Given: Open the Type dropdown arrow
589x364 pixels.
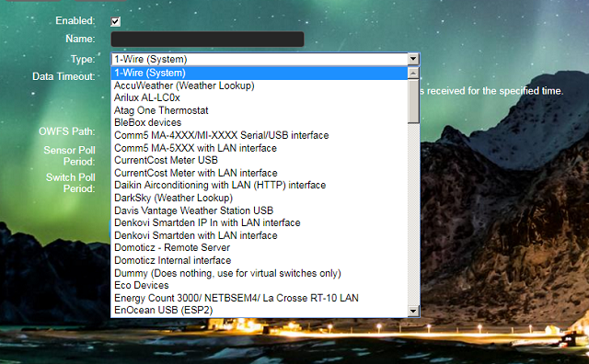Looking at the screenshot, I should [x=413, y=59].
